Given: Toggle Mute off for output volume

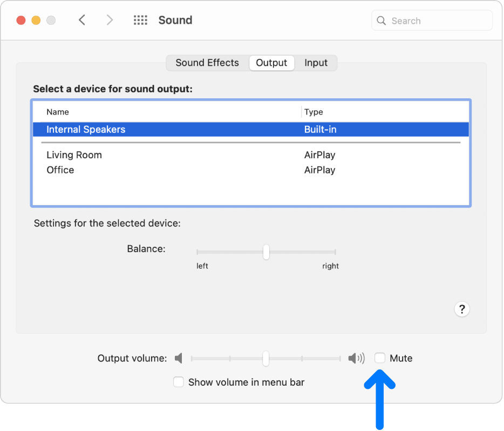Looking at the screenshot, I should [379, 358].
